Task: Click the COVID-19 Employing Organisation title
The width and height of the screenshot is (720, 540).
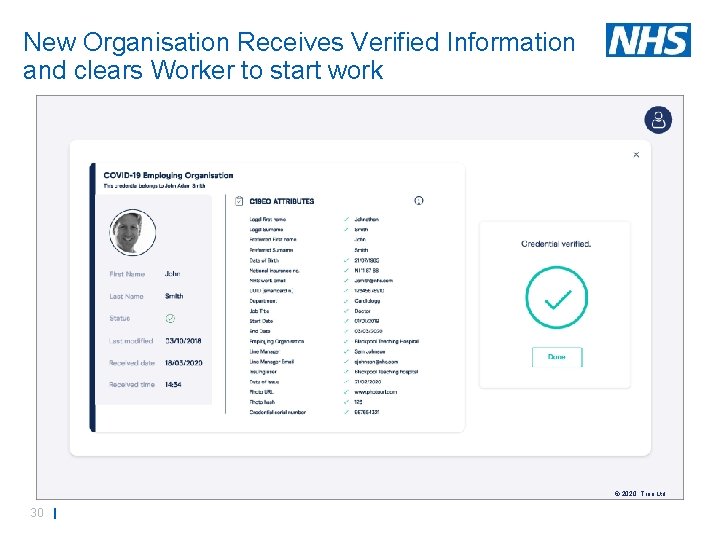Action: (168, 175)
